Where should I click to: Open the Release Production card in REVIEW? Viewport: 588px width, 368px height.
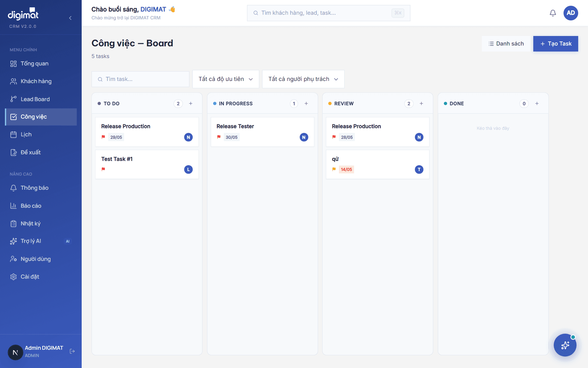click(378, 132)
